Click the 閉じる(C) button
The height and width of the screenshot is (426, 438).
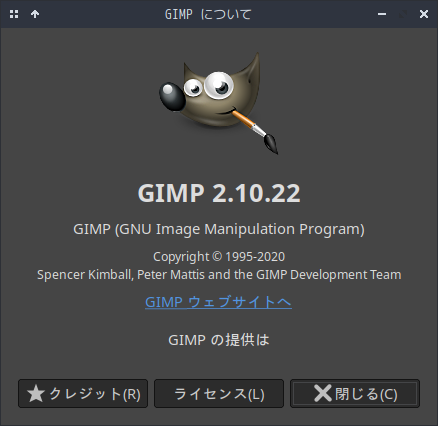[x=355, y=394]
